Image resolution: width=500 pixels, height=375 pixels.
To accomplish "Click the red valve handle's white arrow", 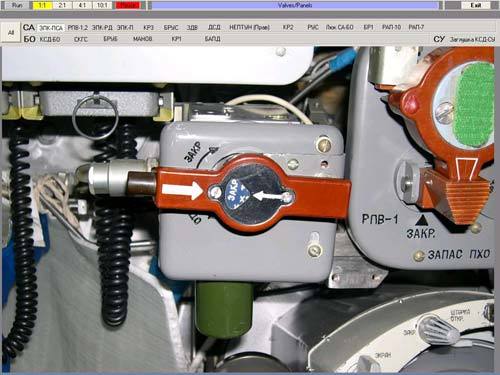I will tap(182, 190).
